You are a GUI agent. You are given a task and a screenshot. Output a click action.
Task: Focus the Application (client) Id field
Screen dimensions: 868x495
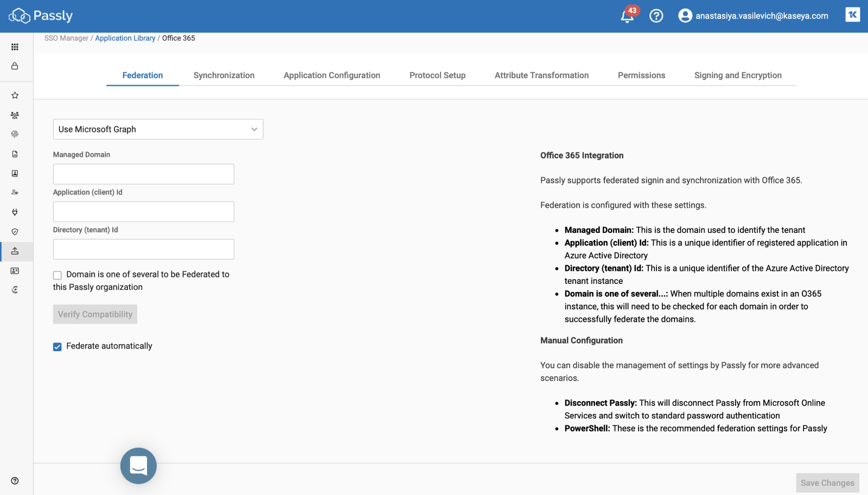144,212
